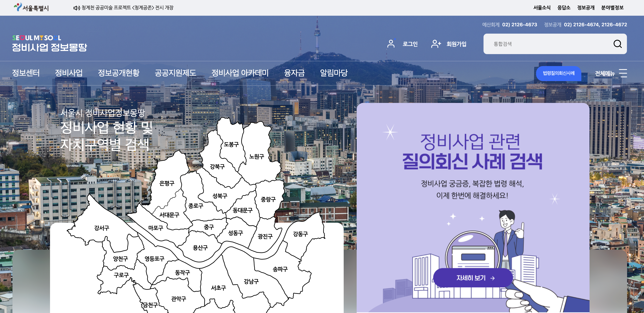Expand the 정보공개현황 menu

[118, 73]
